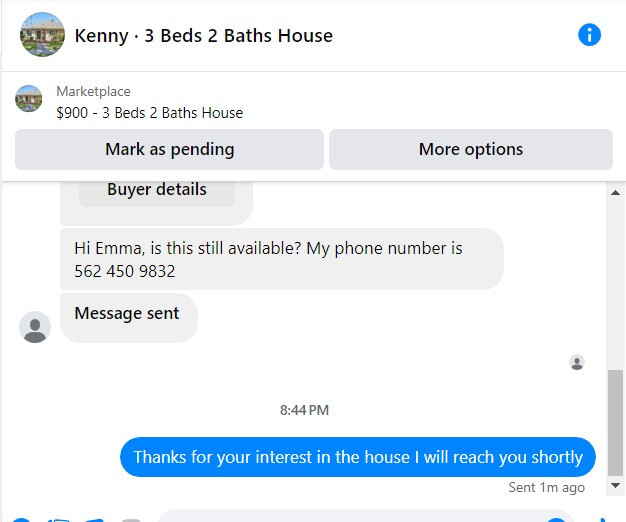Click the chat scrollbar thumb

615,423
